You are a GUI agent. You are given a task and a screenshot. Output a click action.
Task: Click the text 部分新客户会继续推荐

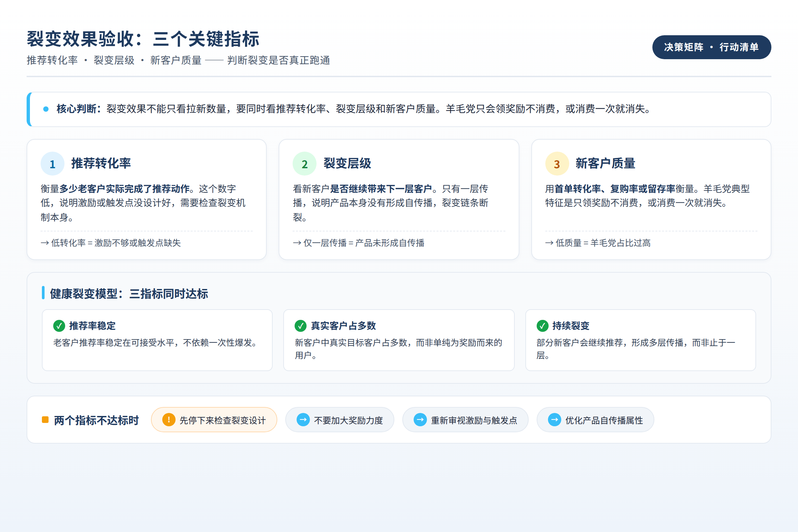point(580,343)
